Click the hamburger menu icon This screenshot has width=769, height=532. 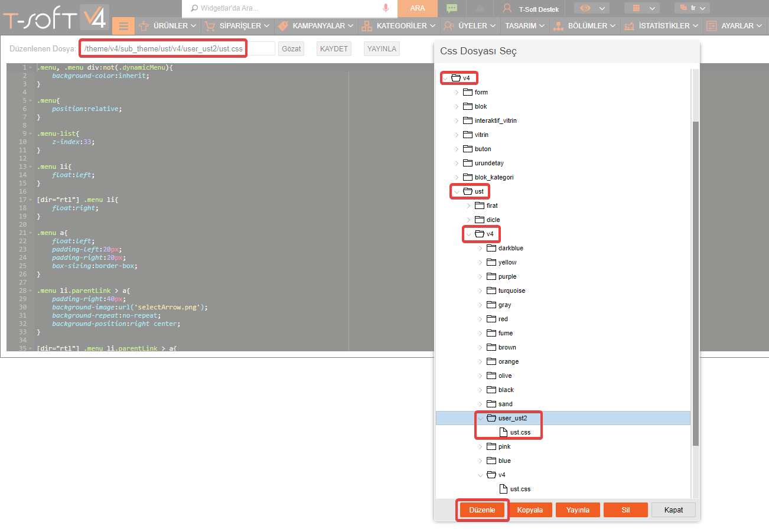point(123,26)
